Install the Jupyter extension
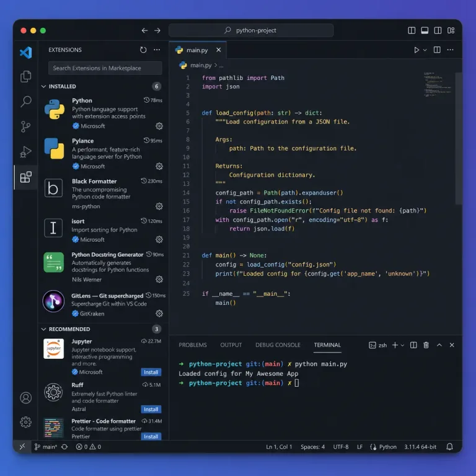 tap(151, 372)
